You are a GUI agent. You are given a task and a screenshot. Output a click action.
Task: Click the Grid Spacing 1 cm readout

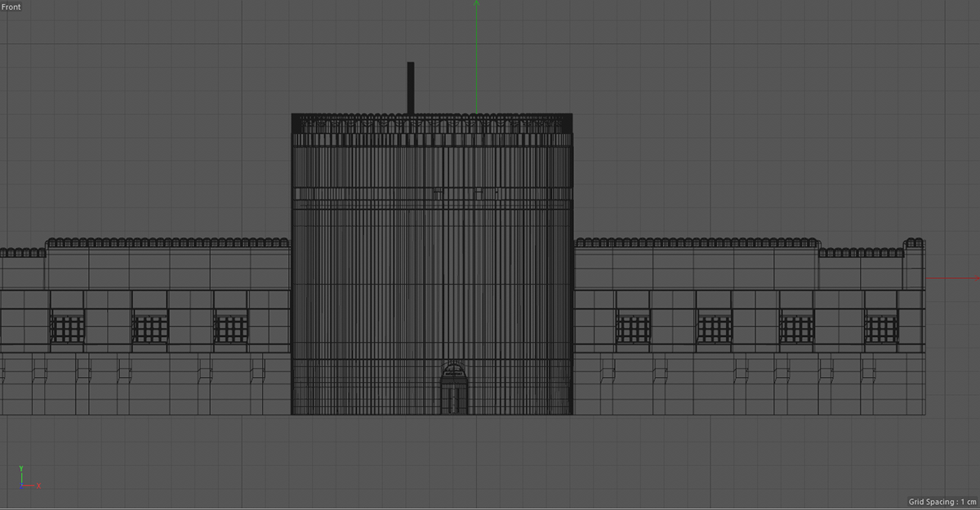(x=942, y=502)
